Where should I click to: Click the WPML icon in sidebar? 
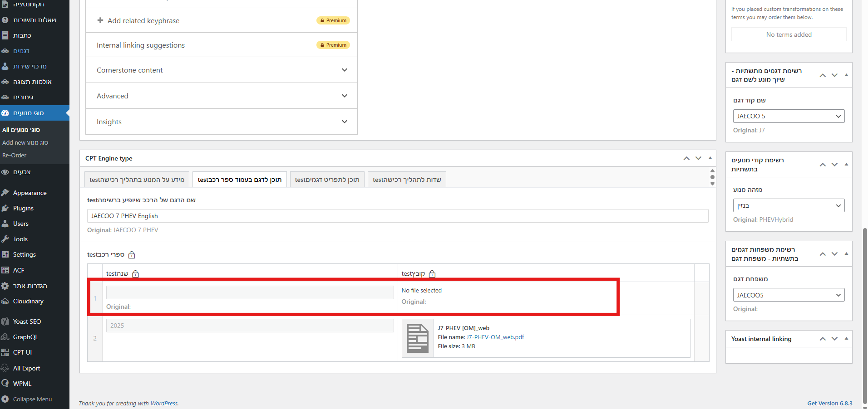click(x=5, y=384)
